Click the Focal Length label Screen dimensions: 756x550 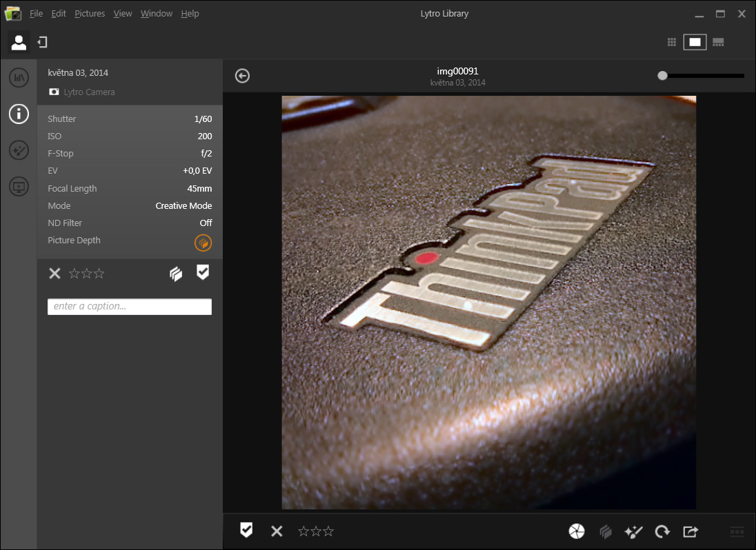click(x=72, y=189)
